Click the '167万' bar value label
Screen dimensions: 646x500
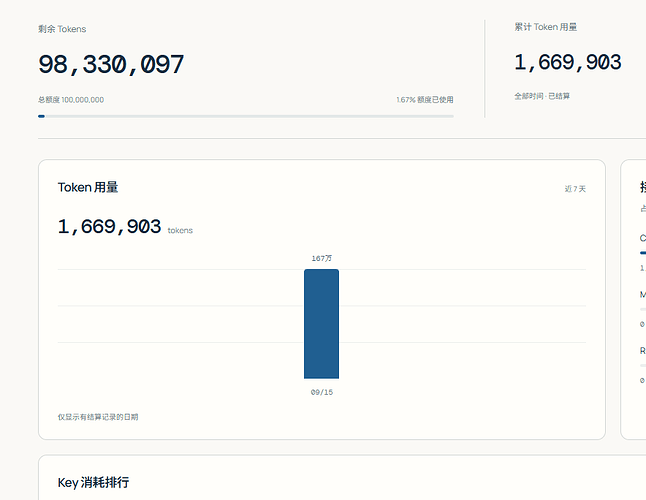click(321, 258)
